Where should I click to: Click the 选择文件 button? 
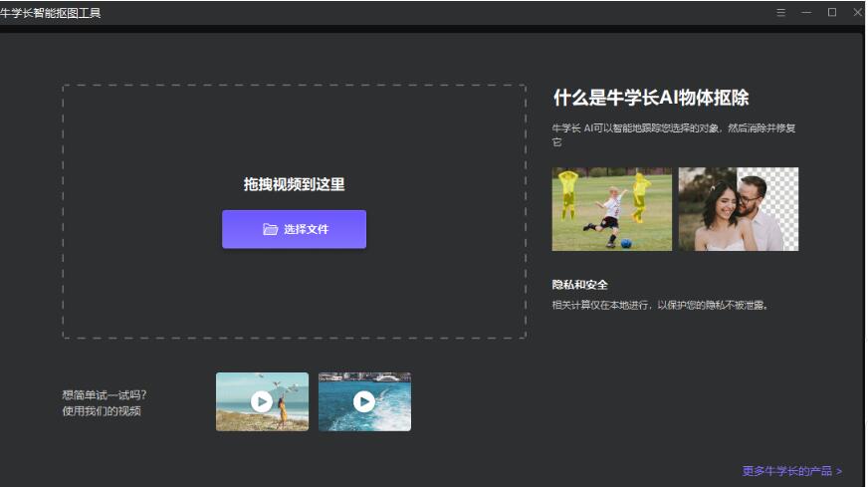(294, 229)
